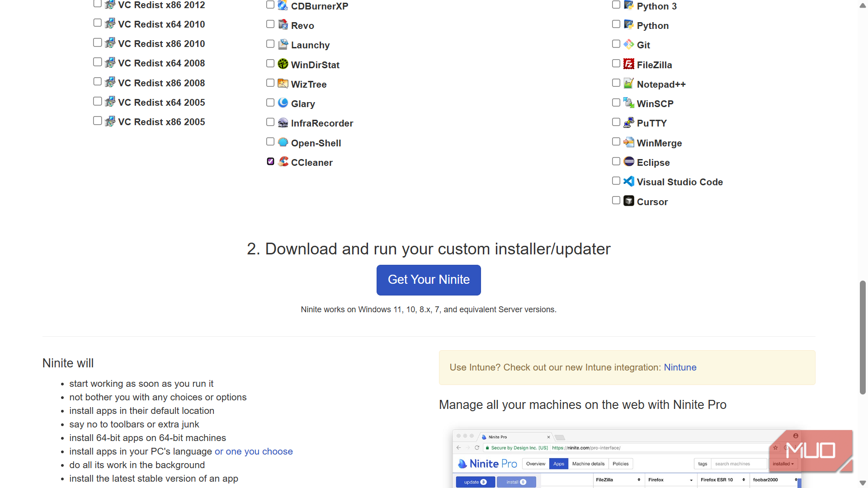Click the Git label text
The image size is (868, 488).
(x=643, y=45)
